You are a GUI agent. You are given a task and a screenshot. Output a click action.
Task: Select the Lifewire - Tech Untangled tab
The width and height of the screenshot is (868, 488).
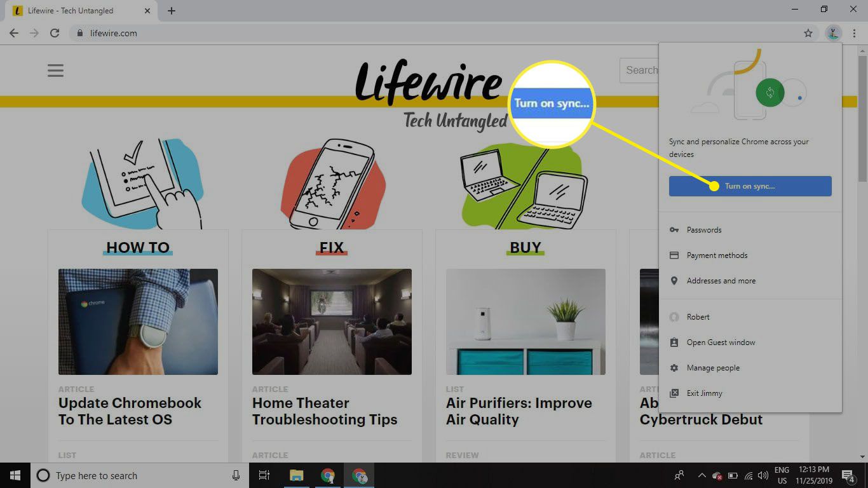pyautogui.click(x=81, y=11)
